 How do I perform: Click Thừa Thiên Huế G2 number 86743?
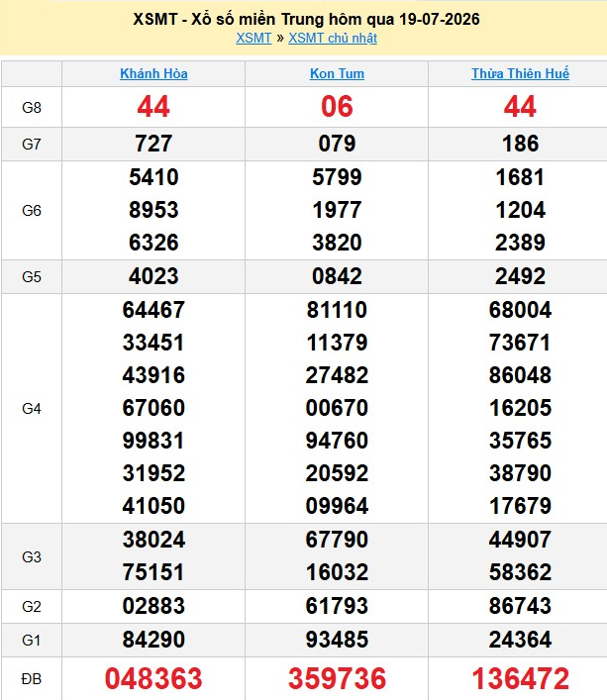[521, 606]
